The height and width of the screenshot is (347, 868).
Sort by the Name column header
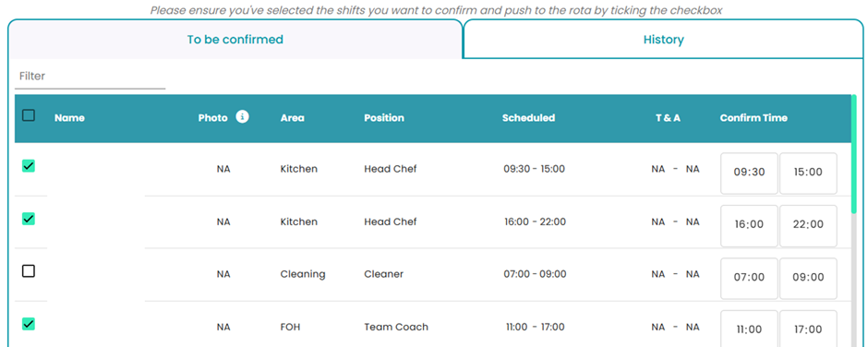70,118
